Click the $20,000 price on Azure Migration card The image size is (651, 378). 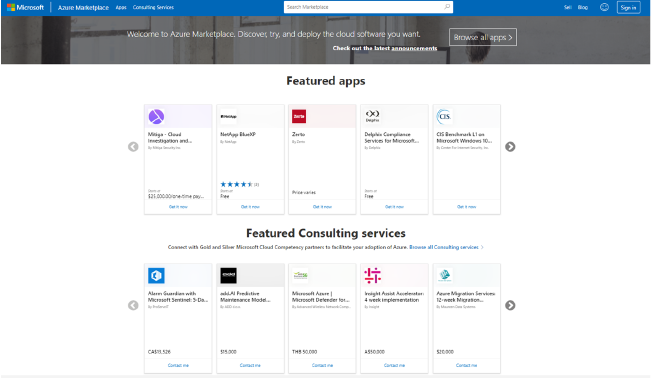pos(445,352)
